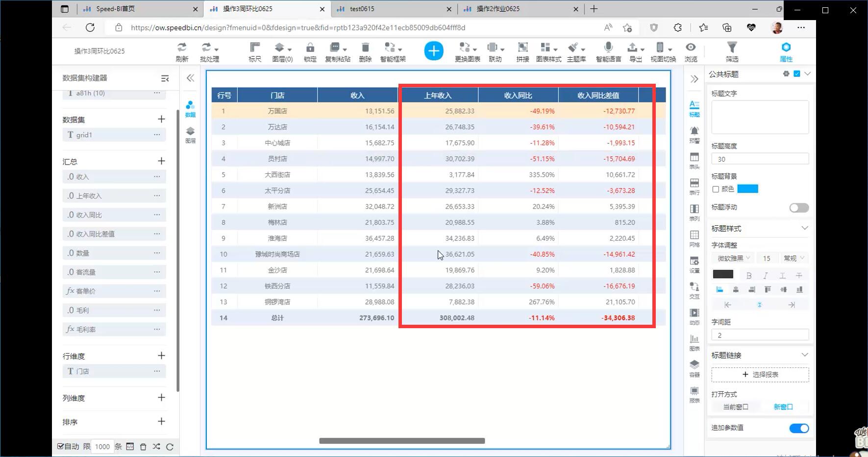868x457 pixels.
Task: Collapse the 标题样式 section
Action: coord(804,228)
